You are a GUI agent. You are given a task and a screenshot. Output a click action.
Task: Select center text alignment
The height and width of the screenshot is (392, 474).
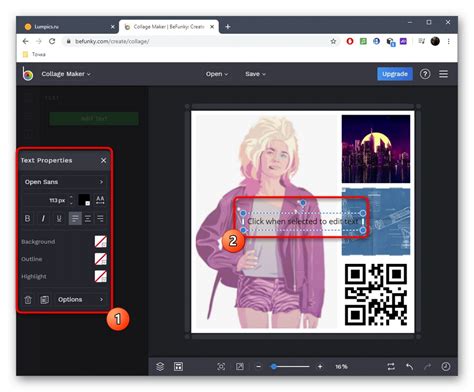click(x=88, y=219)
